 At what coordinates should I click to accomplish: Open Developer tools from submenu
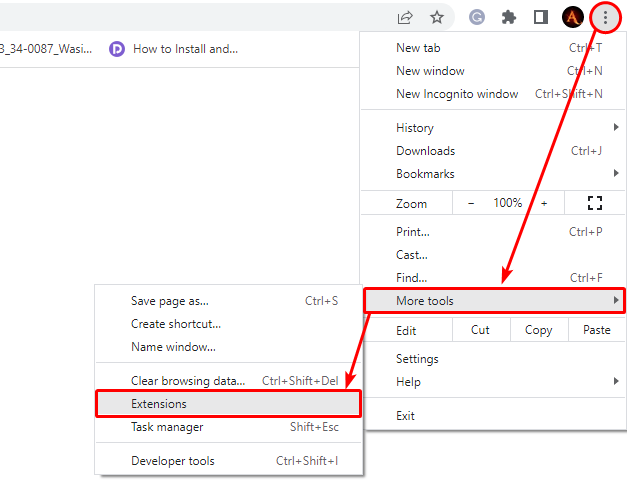click(173, 461)
